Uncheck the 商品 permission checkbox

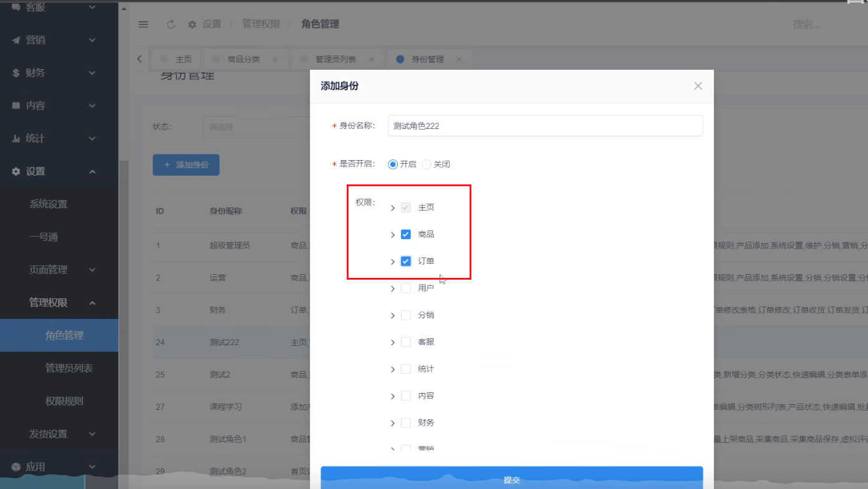(x=406, y=234)
